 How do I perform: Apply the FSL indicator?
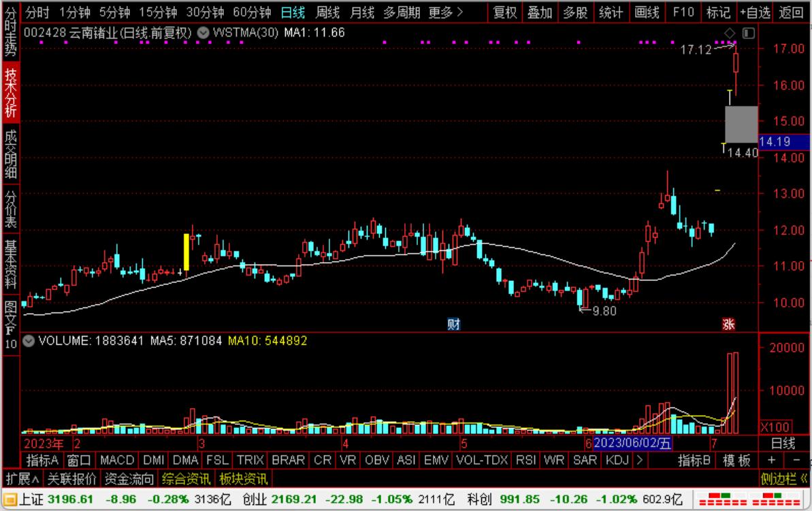(218, 460)
